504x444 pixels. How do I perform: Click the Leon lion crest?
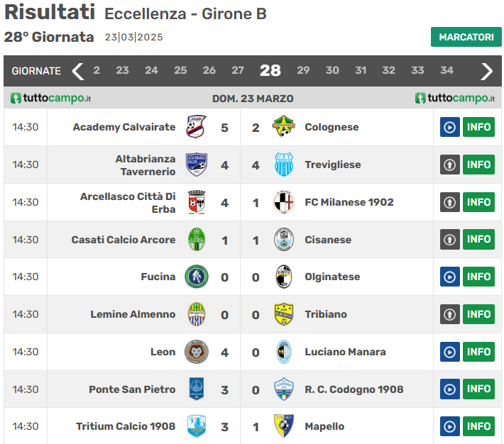[x=197, y=352]
